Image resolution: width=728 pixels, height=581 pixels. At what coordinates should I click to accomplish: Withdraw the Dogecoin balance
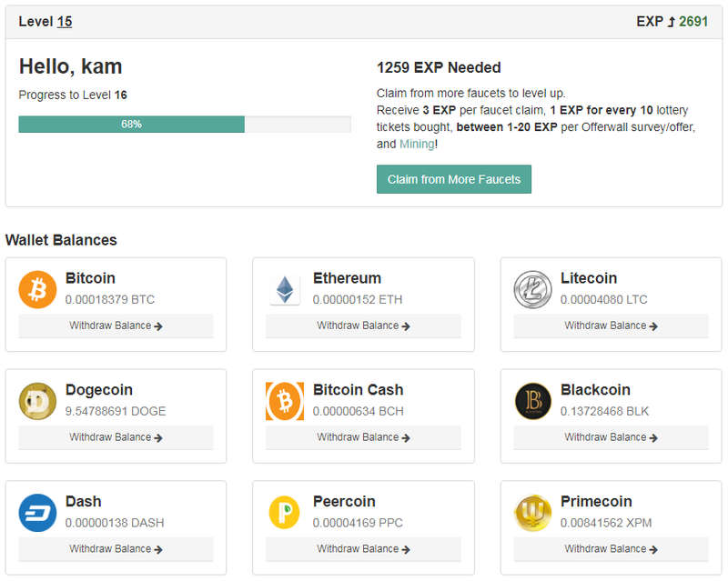(116, 437)
